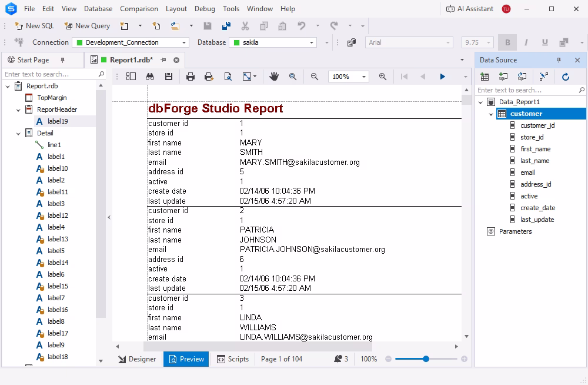Click the New Query toolbar button

point(87,26)
